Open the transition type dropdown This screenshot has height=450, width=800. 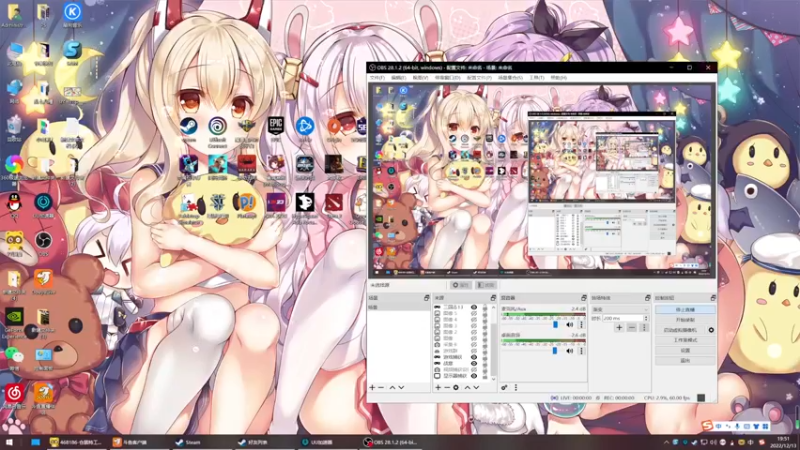[x=620, y=309]
